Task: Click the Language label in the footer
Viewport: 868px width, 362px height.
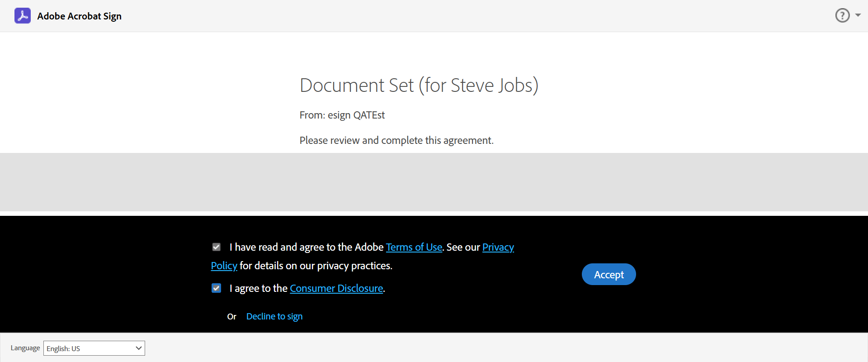Action: tap(25, 348)
